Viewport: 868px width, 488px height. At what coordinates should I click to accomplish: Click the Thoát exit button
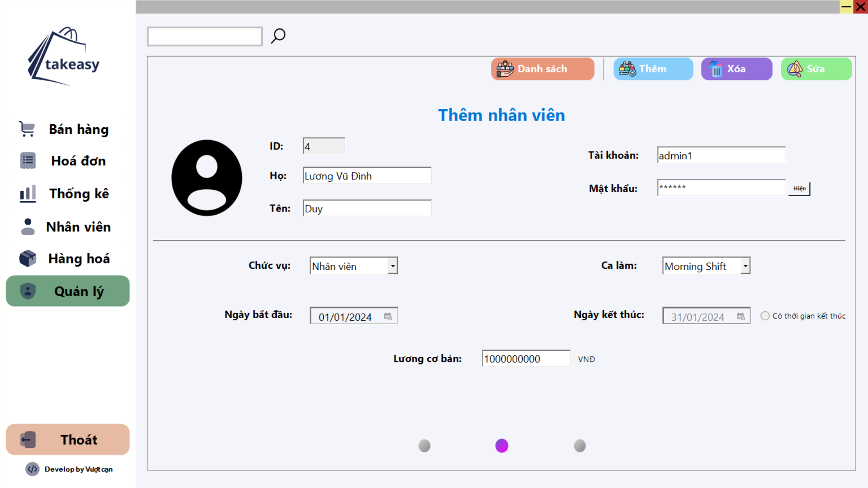tap(68, 439)
